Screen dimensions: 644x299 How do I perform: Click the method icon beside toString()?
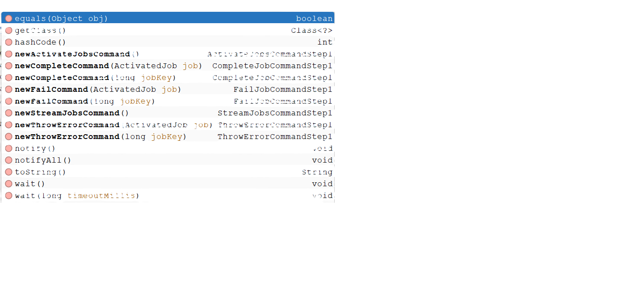click(x=9, y=172)
